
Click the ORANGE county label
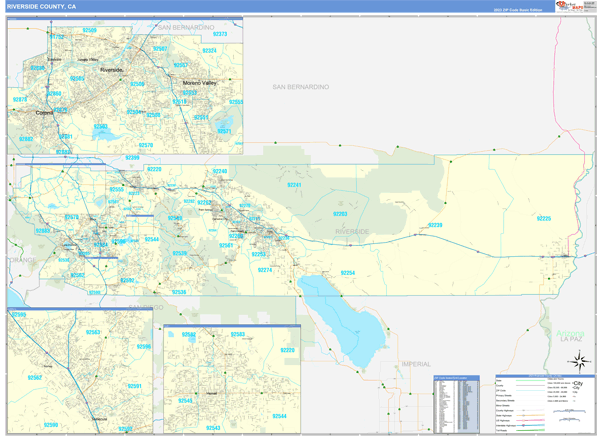[22, 259]
